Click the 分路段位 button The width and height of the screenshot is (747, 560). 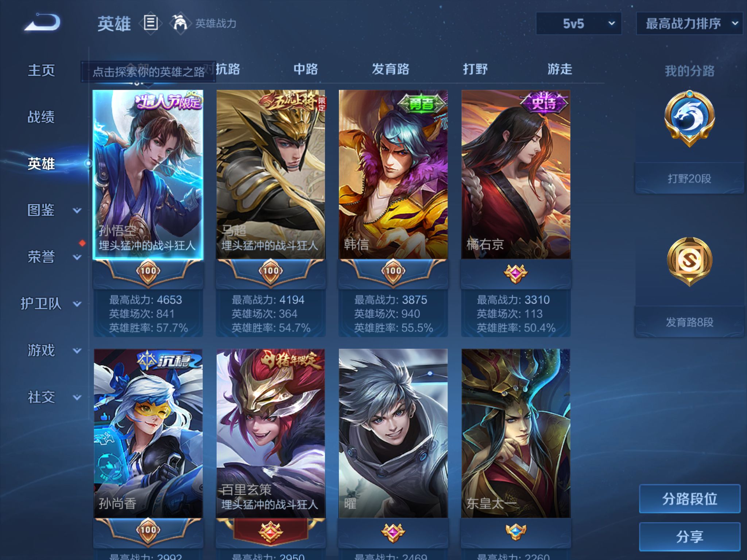pos(689,499)
